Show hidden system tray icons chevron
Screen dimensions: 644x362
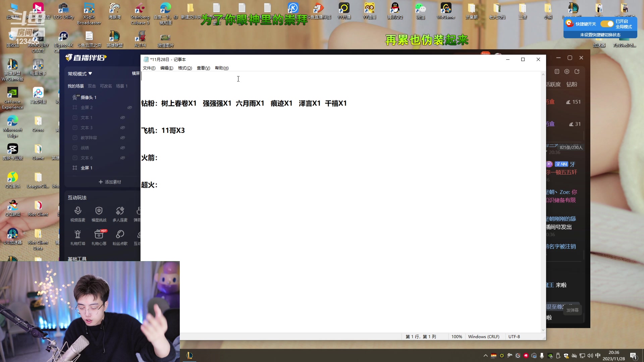pos(485,356)
